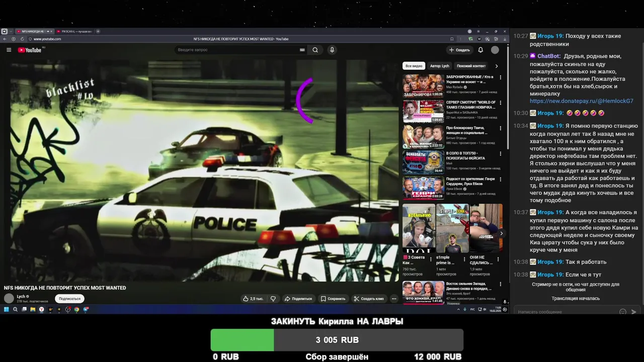Image resolution: width=644 pixels, height=362 pixels.
Task: Open В соло в ТОП750 thumbnail
Action: coord(423,162)
